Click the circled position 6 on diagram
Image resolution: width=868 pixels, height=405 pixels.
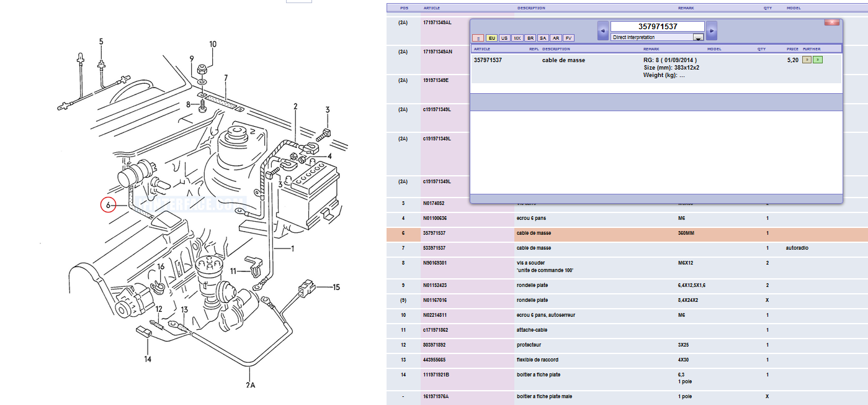pyautogui.click(x=109, y=204)
